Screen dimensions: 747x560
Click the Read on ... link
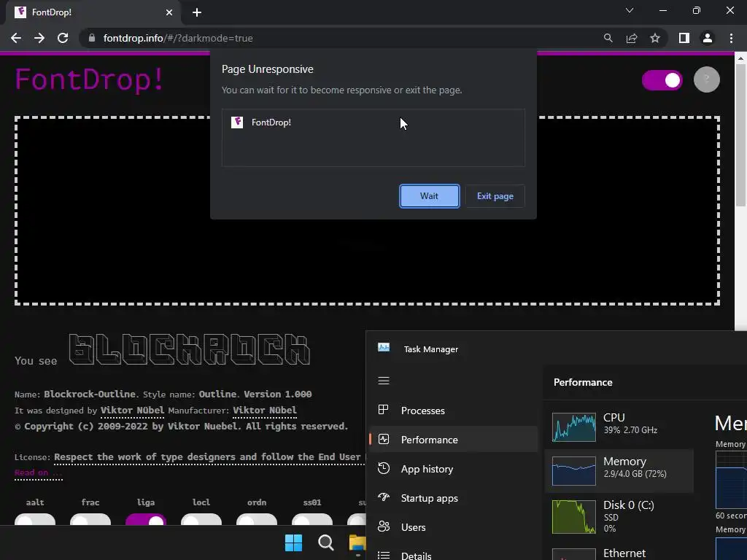[x=38, y=472]
